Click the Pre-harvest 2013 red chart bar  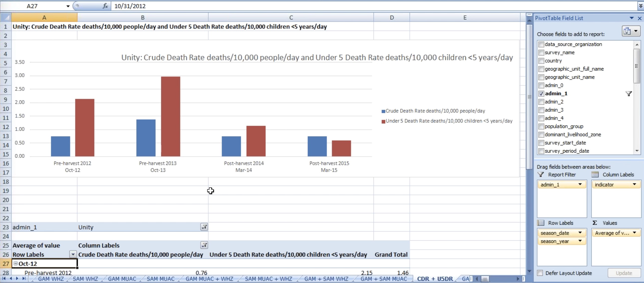click(170, 116)
